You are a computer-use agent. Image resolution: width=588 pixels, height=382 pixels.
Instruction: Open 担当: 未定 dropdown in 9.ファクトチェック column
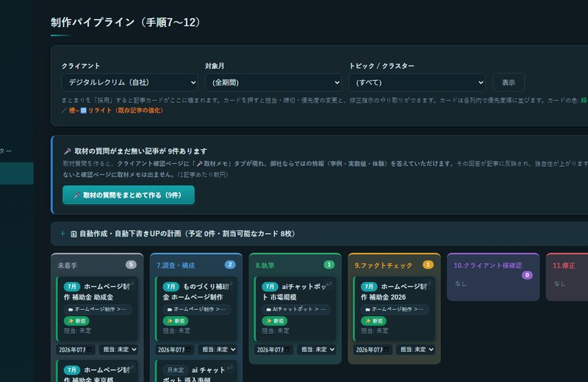415,350
